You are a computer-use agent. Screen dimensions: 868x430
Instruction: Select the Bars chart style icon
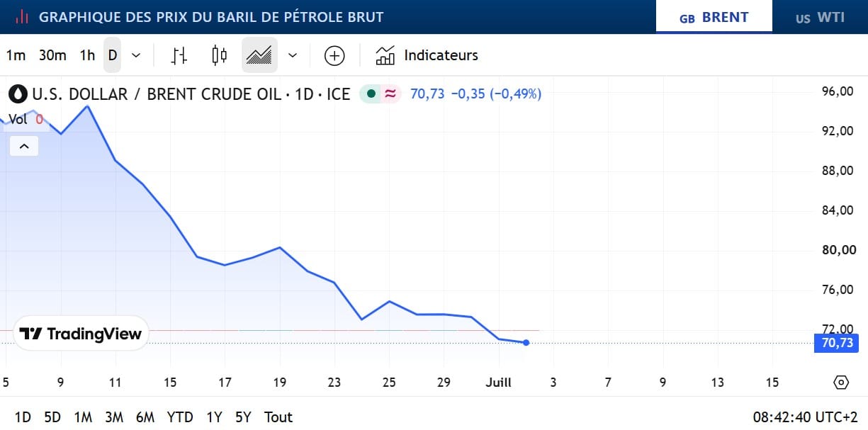point(180,55)
